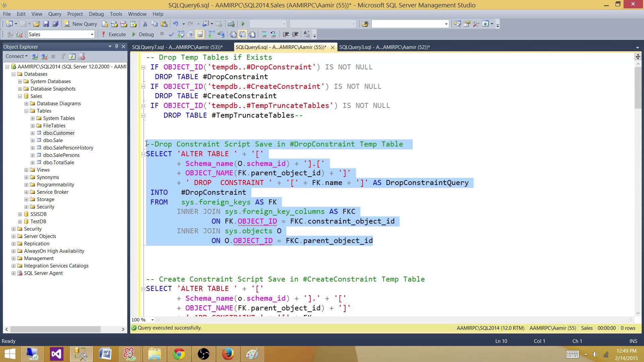Switch to the SQLQuery7.sql tab
The width and height of the screenshot is (644, 362).
pos(177,47)
